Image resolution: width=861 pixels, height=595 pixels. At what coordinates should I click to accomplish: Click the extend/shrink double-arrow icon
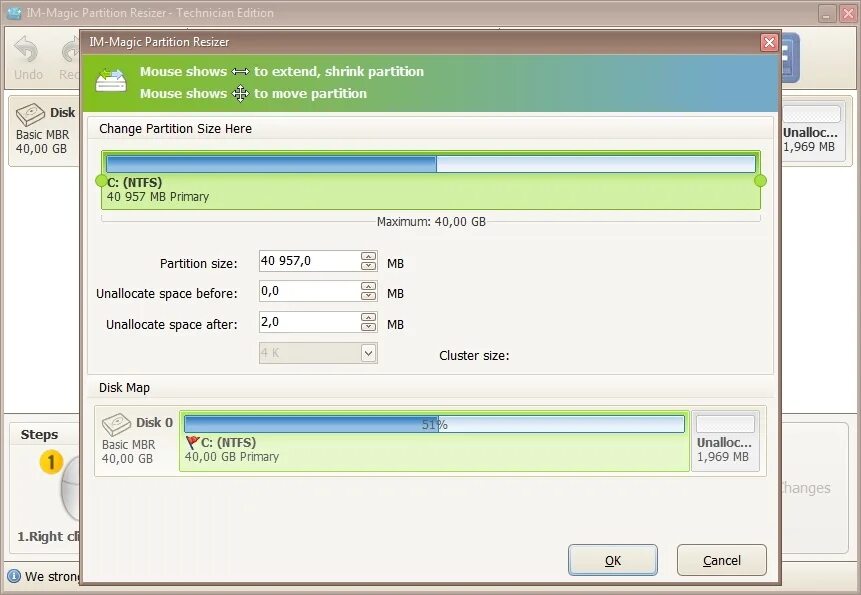[x=241, y=72]
